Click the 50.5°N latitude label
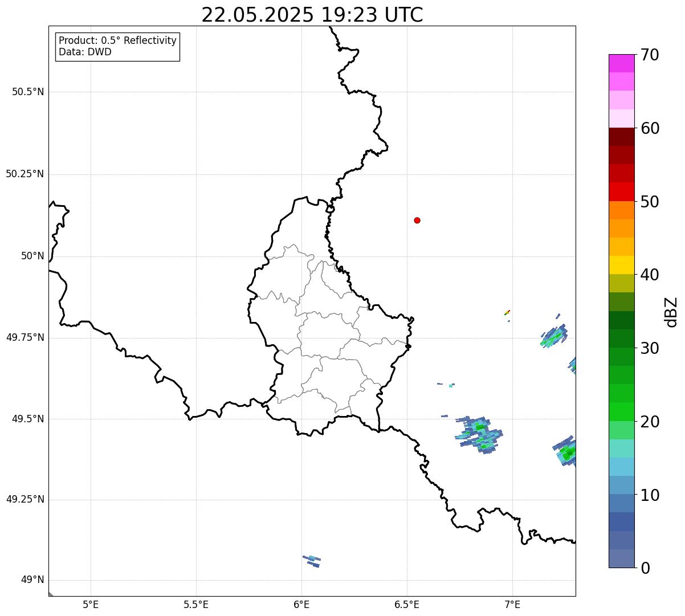The height and width of the screenshot is (616, 685). pyautogui.click(x=28, y=92)
